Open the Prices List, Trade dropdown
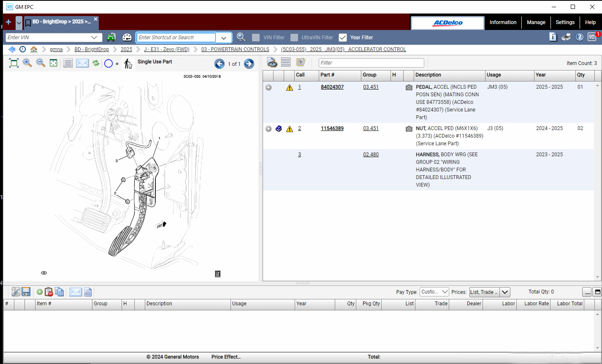 tap(505, 292)
